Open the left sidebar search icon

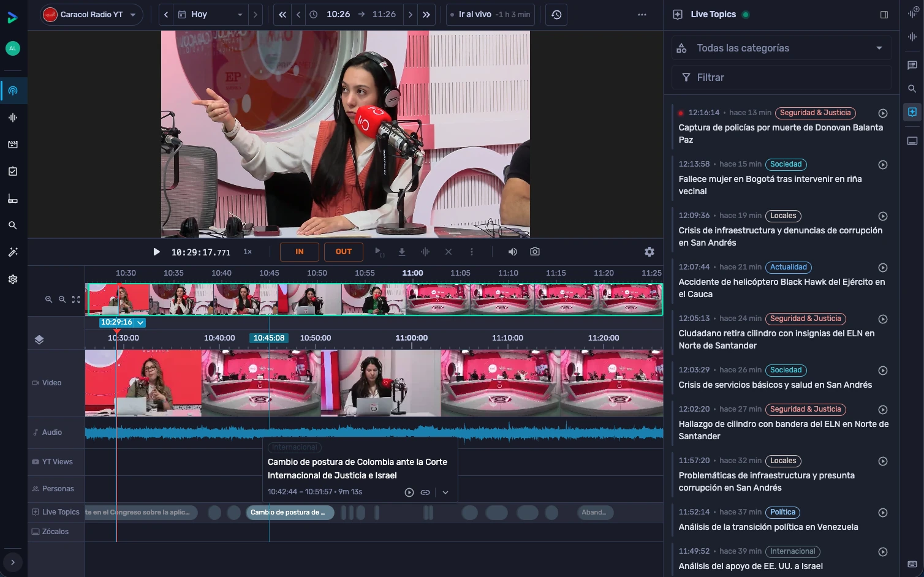[x=13, y=225]
